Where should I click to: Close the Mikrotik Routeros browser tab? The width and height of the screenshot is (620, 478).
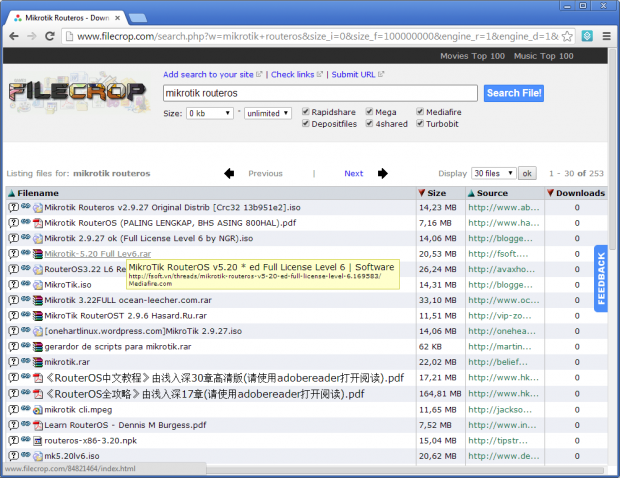click(117, 18)
